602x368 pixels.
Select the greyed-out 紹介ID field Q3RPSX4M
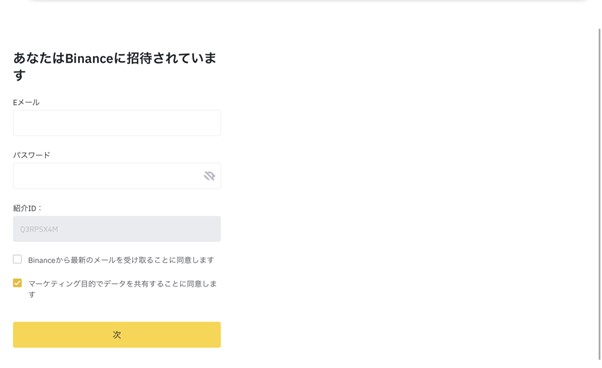click(117, 229)
